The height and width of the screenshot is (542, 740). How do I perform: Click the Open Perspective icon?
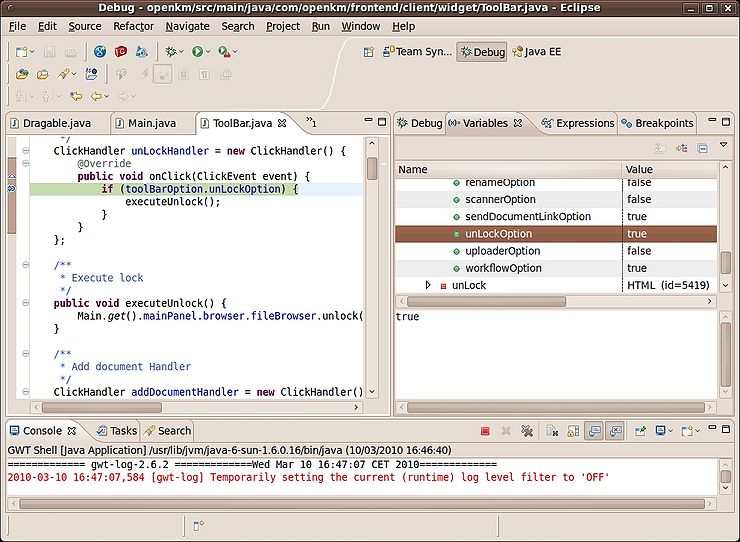[x=369, y=52]
